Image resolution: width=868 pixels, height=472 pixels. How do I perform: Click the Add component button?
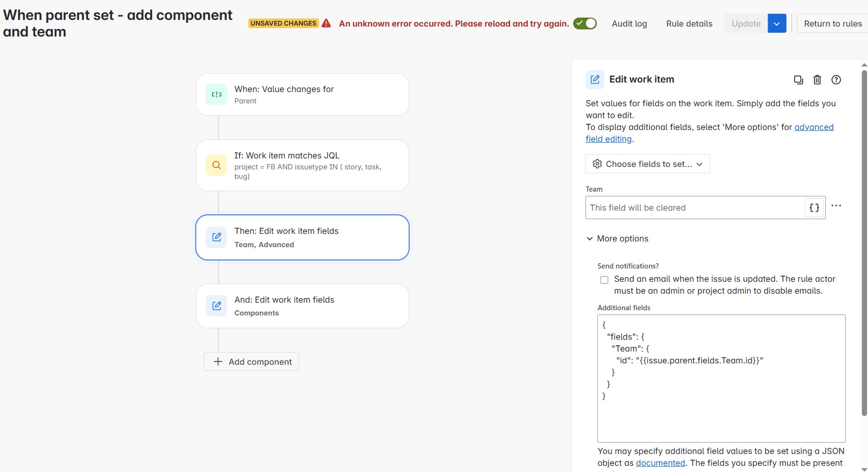point(251,361)
